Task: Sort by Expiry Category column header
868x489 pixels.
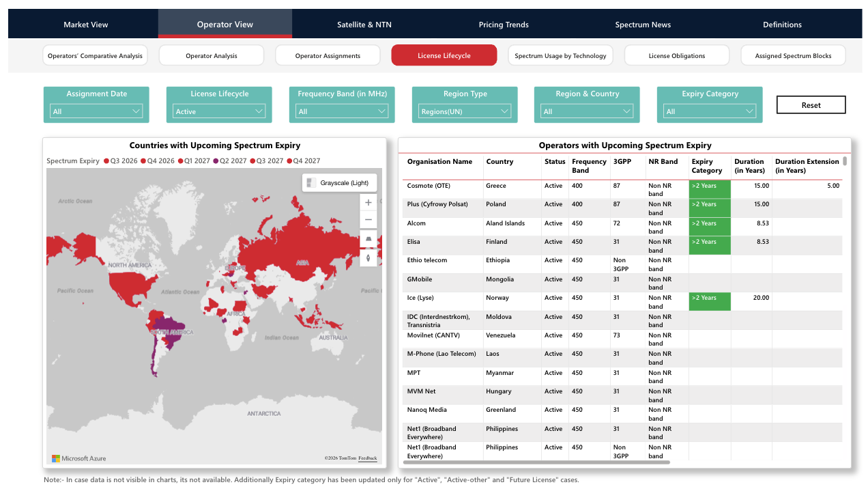Action: pyautogui.click(x=706, y=166)
